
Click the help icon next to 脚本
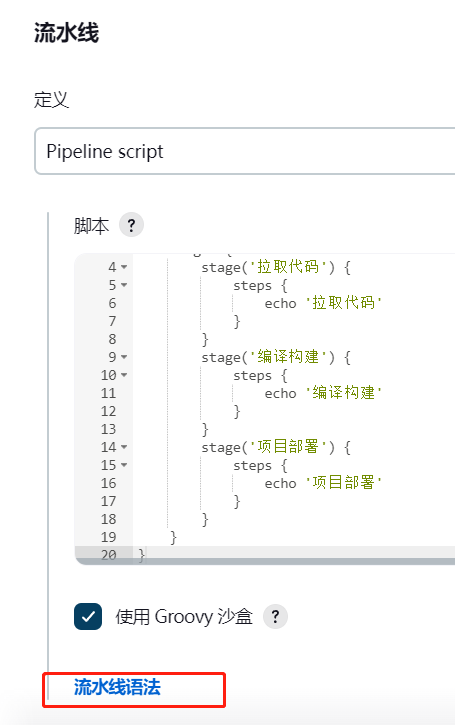[131, 225]
